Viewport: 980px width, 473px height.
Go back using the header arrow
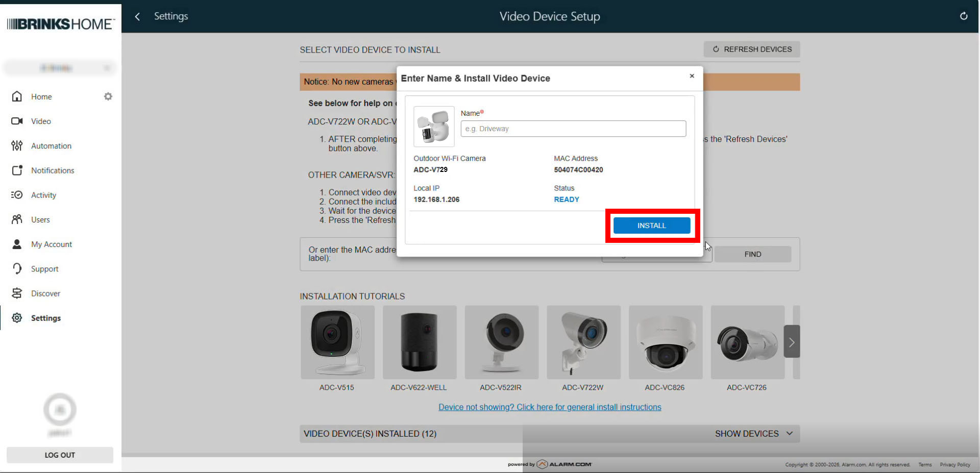137,16
